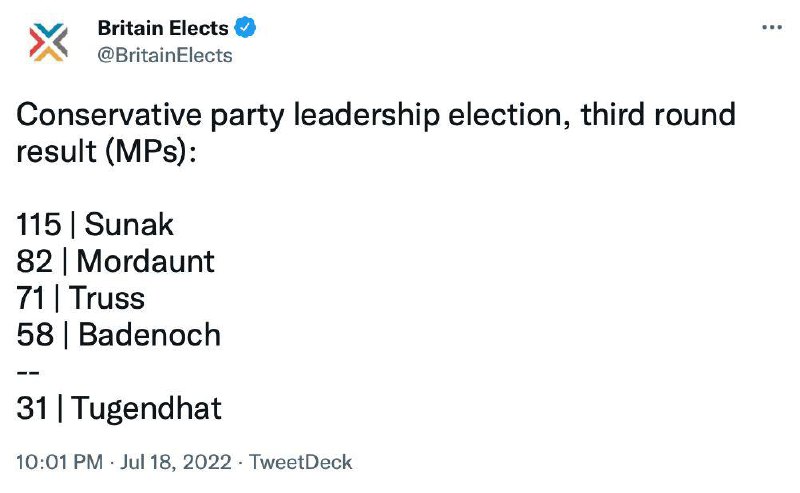Click the 58 vote count number

34,335
